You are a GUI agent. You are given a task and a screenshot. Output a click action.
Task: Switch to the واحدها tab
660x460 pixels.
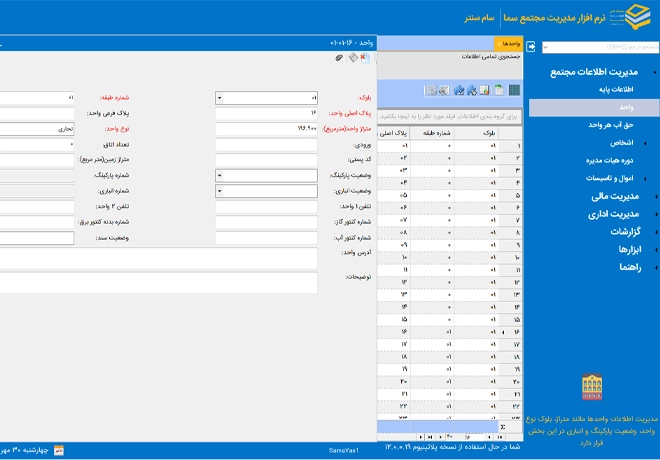pos(511,44)
